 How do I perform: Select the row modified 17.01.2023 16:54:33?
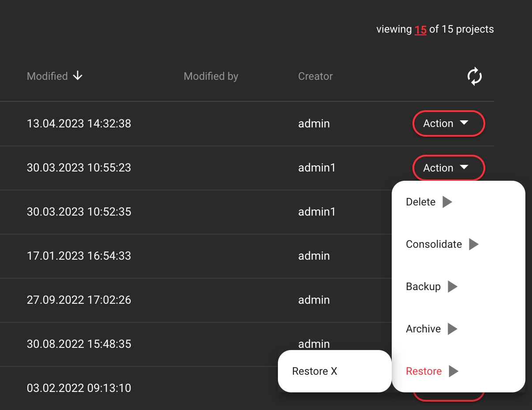click(79, 256)
